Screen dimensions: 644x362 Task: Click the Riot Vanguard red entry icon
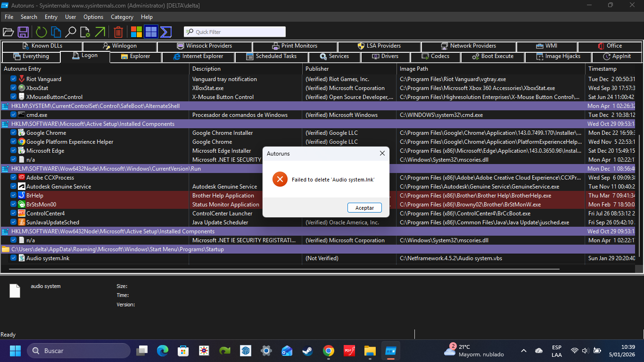[x=22, y=79]
